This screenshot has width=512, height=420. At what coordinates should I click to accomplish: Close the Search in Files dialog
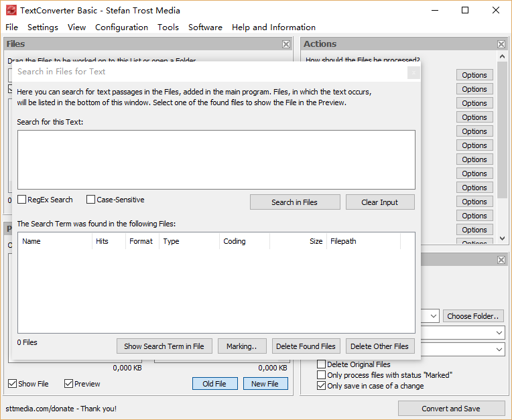coord(413,72)
